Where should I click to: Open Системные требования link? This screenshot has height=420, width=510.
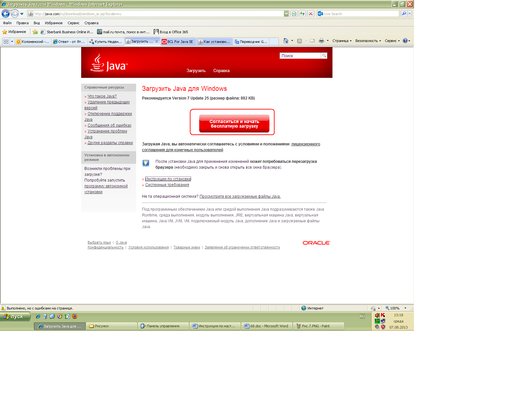[x=167, y=185]
